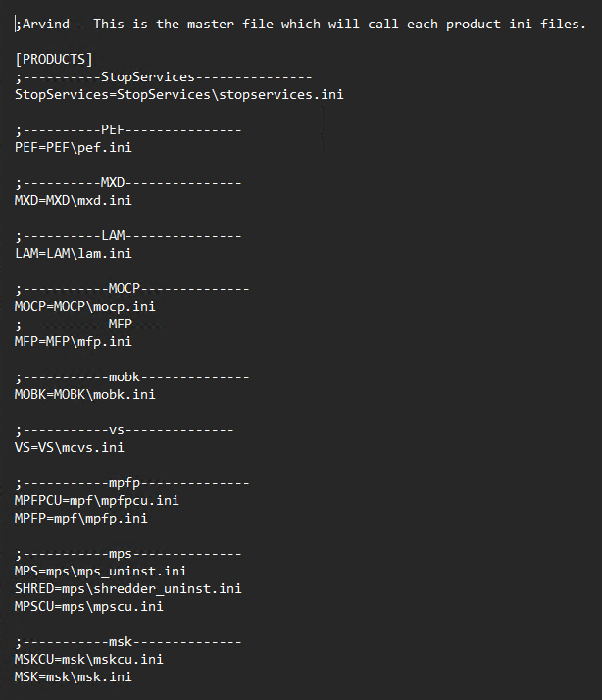602x700 pixels.
Task: Click the MPSCU=mps\mpscu.ini line
Action: pos(88,606)
